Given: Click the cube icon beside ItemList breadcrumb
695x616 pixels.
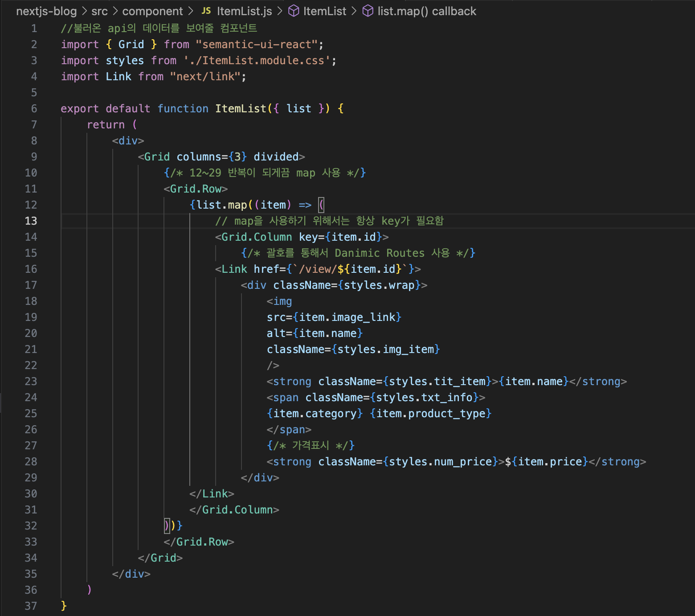Looking at the screenshot, I should (294, 11).
